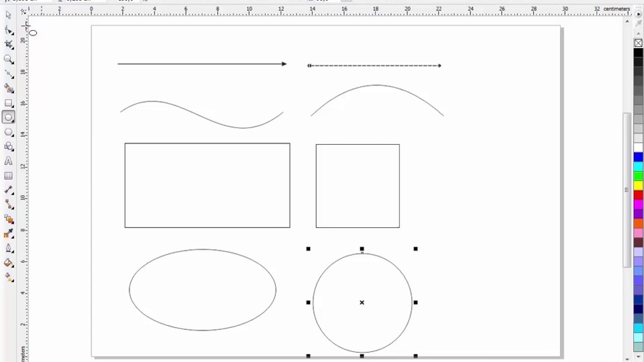This screenshot has width=644, height=362.
Task: Click the Ellipse tool in toolbox
Action: [8, 118]
